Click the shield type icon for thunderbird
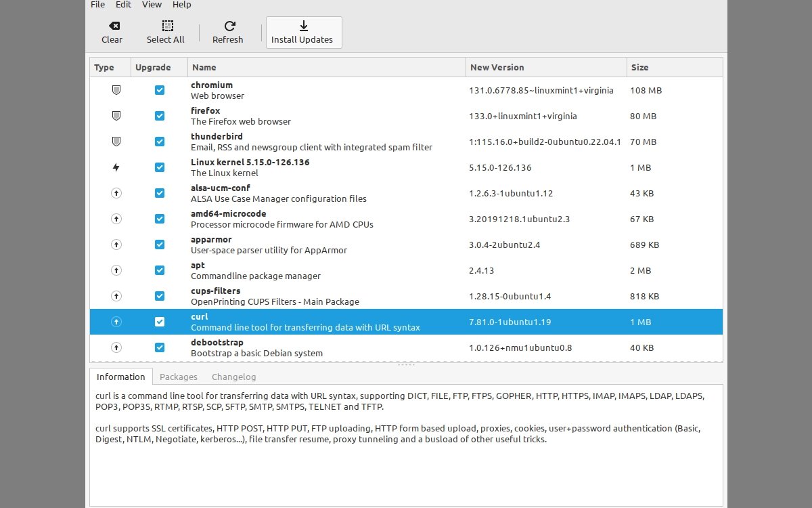Viewport: 812px width, 508px height. 116,142
